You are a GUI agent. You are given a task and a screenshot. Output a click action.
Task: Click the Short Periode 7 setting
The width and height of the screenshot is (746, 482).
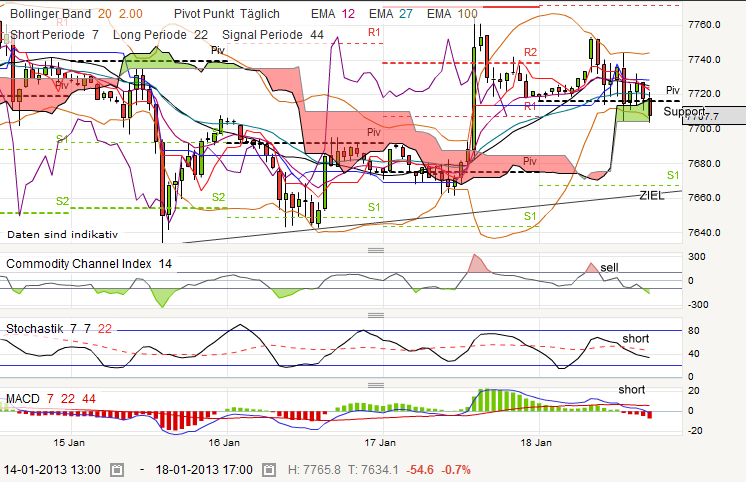click(x=54, y=35)
